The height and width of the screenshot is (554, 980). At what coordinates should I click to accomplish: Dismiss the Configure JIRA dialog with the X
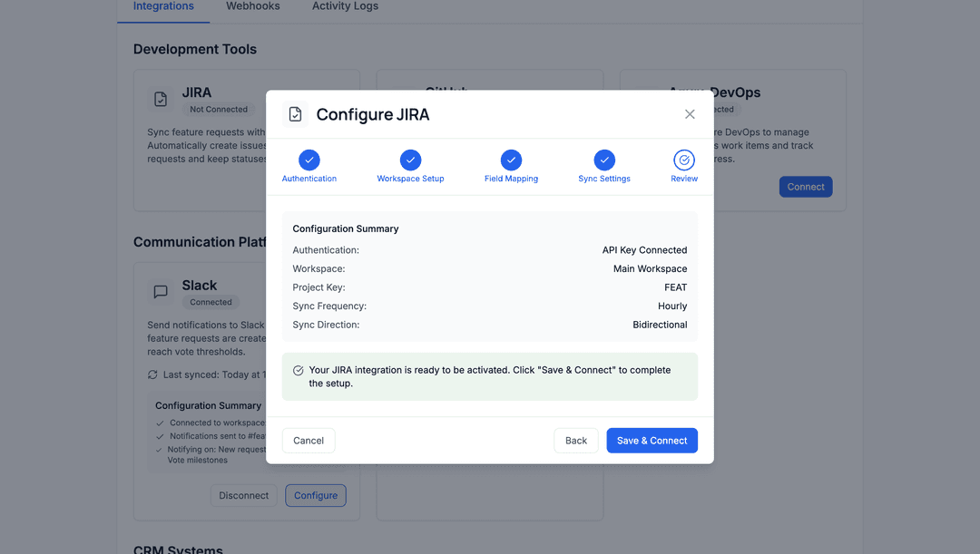coord(690,114)
